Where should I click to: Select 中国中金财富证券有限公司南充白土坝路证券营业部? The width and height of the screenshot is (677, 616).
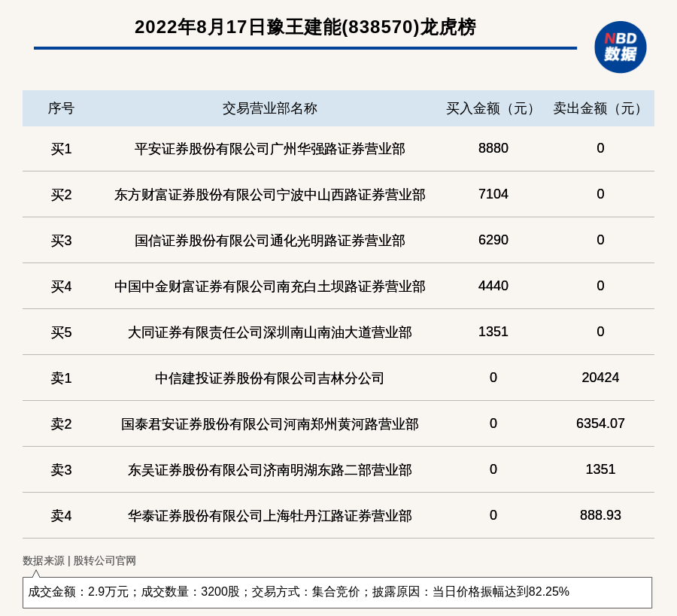pos(270,287)
